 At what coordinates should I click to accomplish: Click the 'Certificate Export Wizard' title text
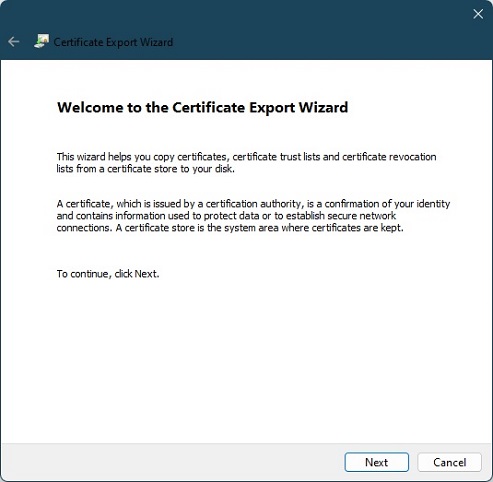click(113, 42)
